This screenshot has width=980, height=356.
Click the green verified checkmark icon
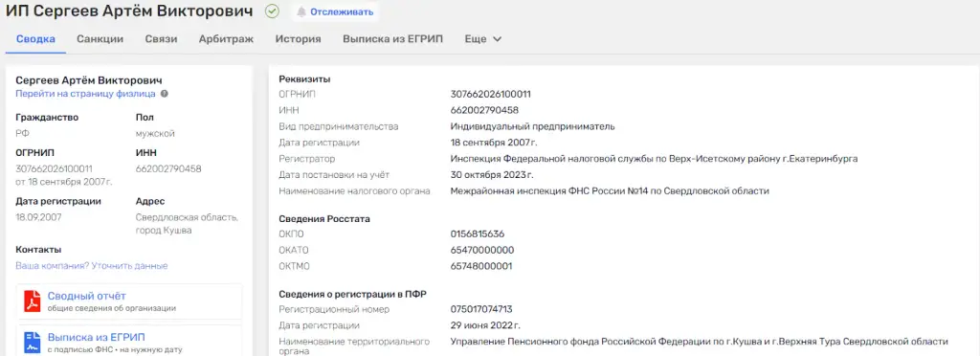272,11
